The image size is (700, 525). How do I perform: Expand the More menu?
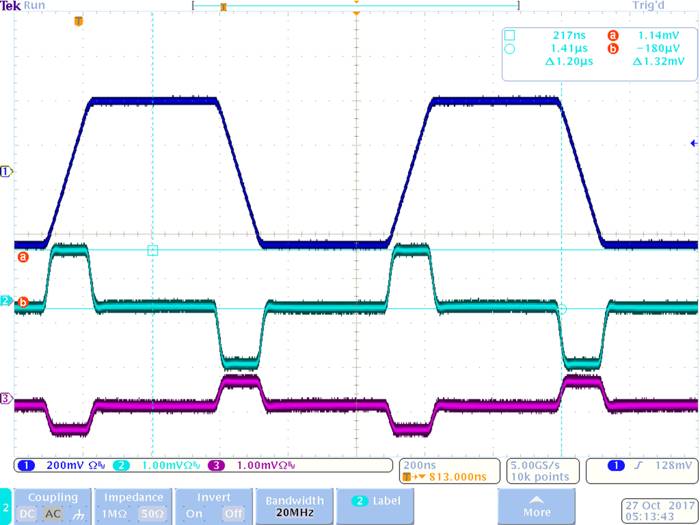pyautogui.click(x=538, y=506)
